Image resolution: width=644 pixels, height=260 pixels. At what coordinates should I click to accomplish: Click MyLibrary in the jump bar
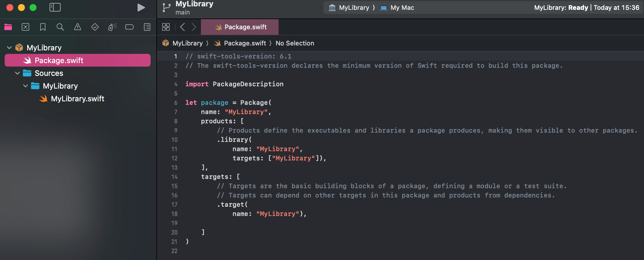pyautogui.click(x=188, y=43)
